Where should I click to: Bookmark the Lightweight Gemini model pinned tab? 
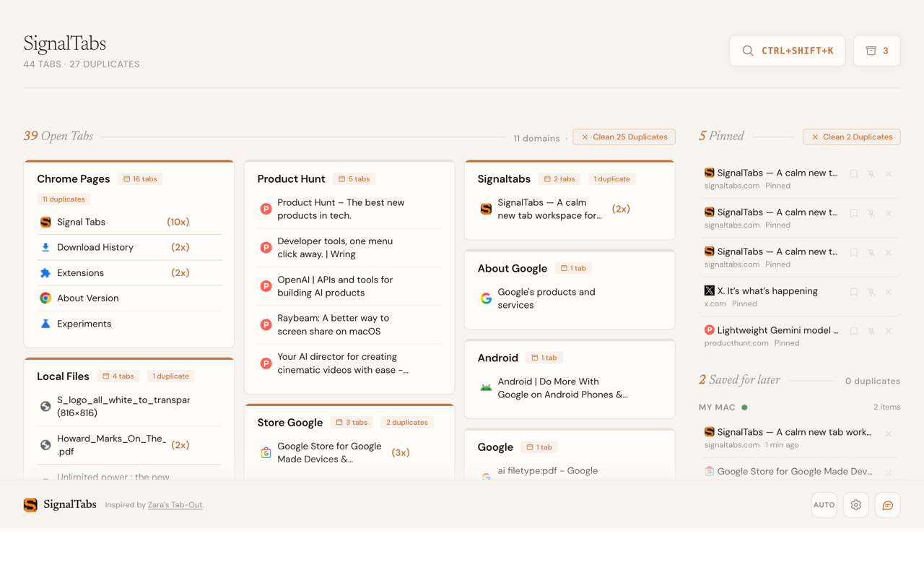tap(854, 331)
